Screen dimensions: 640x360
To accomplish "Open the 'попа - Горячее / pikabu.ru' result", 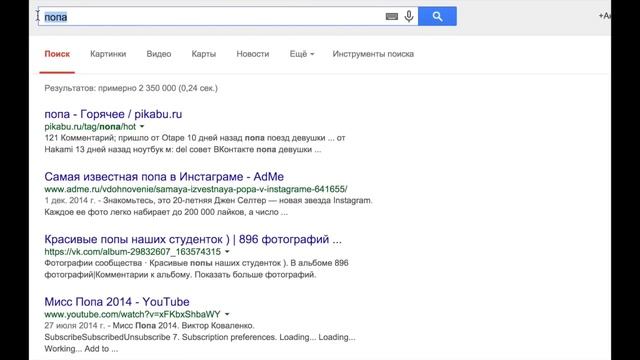I will pos(113,114).
